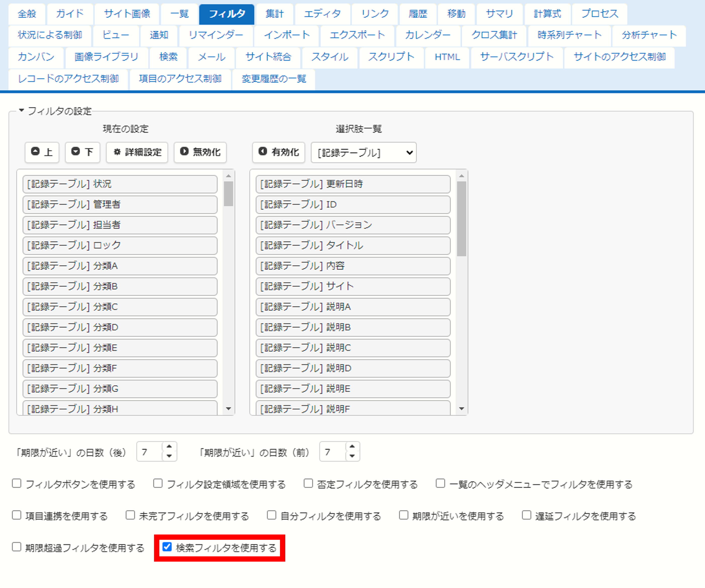Toggle 項目連携を使用する checkbox
This screenshot has height=588, width=705.
click(16, 515)
